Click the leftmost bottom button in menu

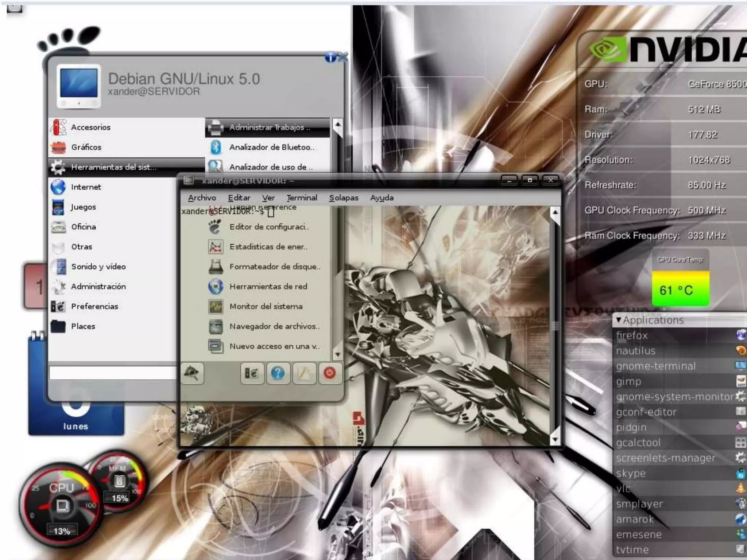coord(192,373)
